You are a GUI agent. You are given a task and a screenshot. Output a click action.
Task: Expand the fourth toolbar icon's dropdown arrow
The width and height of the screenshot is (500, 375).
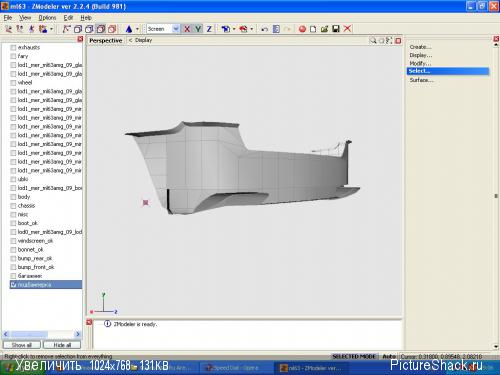(x=51, y=29)
